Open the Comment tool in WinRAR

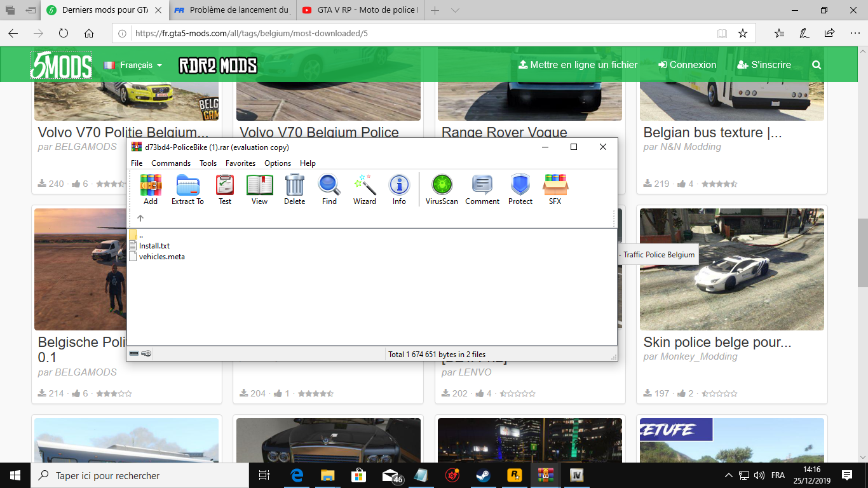pyautogui.click(x=482, y=189)
